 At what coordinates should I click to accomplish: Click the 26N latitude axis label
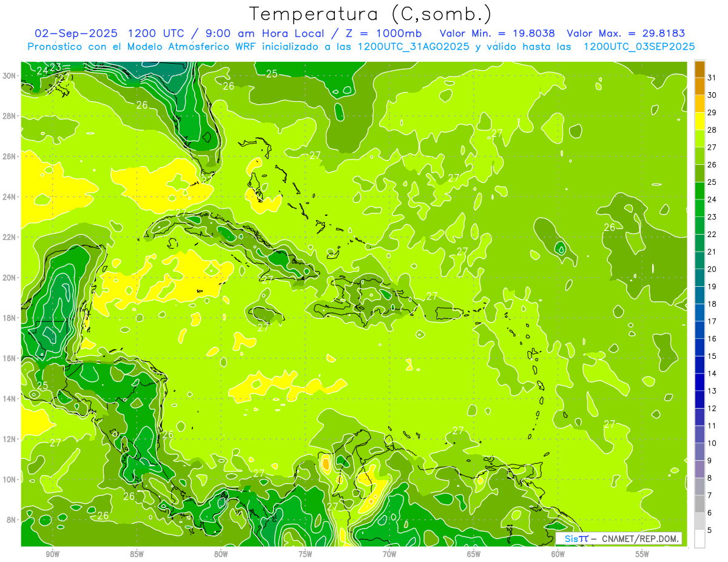click(10, 156)
